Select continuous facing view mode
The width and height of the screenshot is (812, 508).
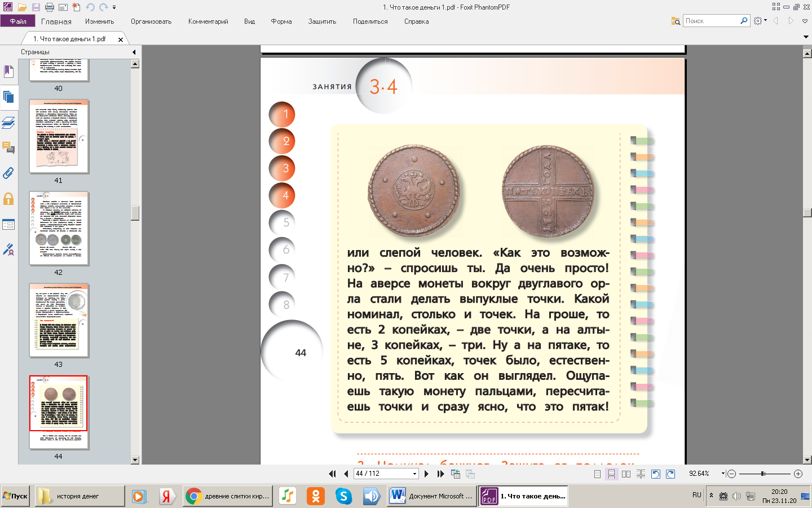[641, 474]
